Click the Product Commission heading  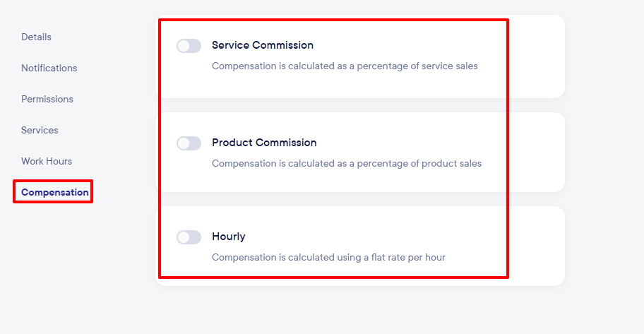click(264, 143)
